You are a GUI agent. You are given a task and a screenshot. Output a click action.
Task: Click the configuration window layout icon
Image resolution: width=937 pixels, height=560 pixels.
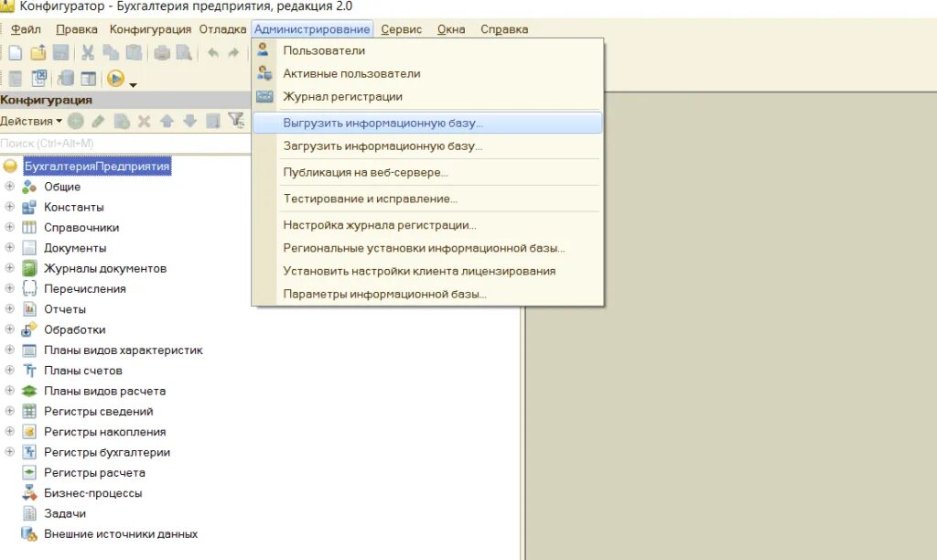click(89, 79)
